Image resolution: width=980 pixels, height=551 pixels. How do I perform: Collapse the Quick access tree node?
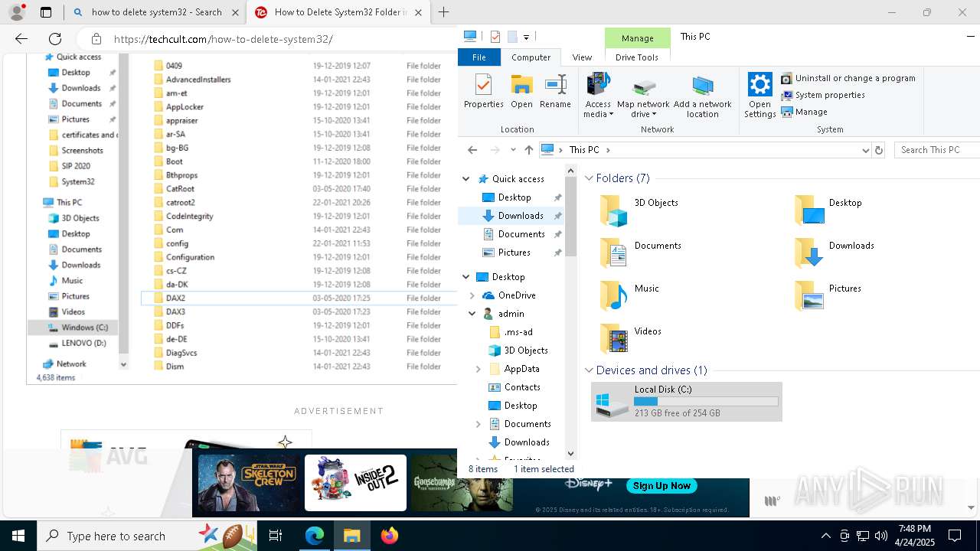pos(466,179)
